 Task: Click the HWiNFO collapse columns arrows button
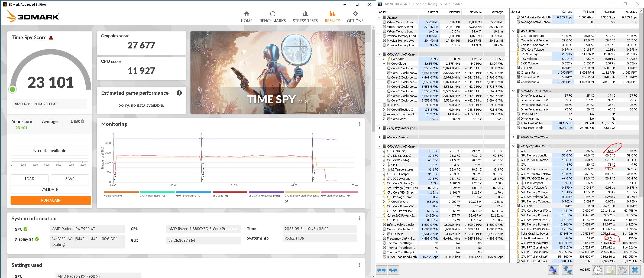tap(393, 270)
